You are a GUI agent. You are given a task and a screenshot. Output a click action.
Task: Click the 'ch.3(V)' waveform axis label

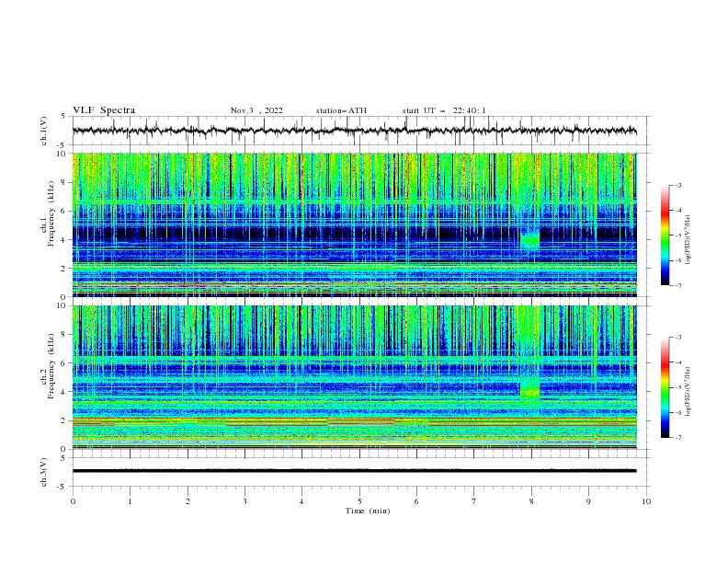[44, 472]
